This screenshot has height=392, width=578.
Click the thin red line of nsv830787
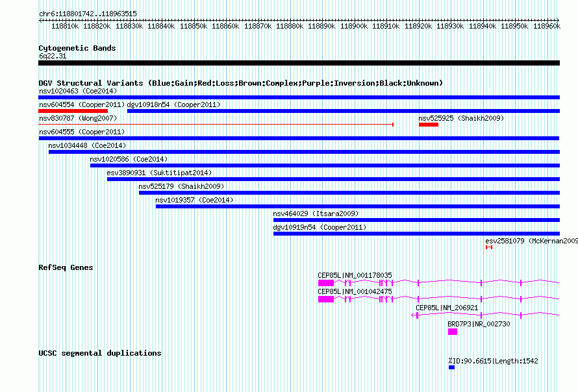(216, 125)
